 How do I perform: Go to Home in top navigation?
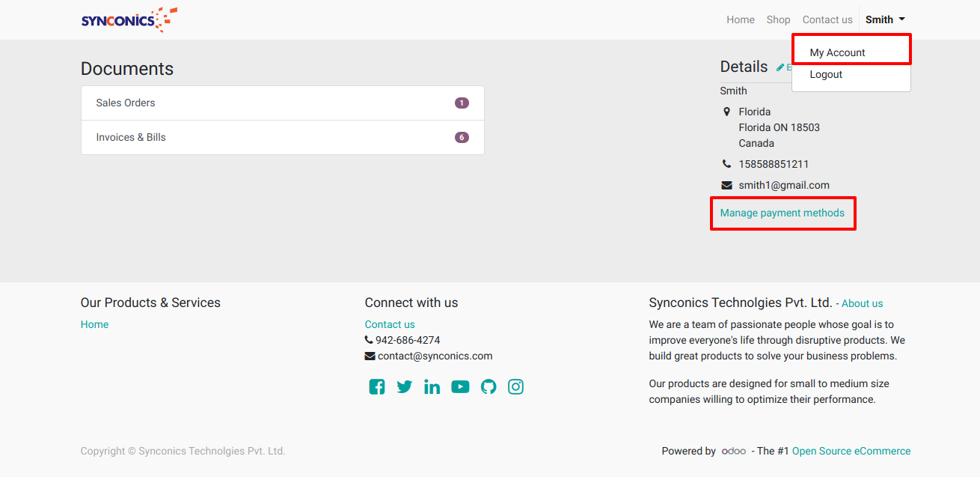click(x=741, y=20)
